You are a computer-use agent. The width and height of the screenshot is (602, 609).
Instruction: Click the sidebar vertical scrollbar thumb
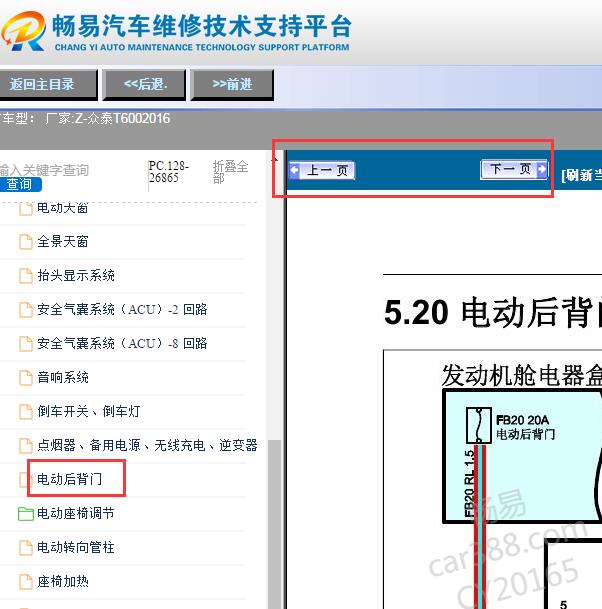(x=275, y=524)
